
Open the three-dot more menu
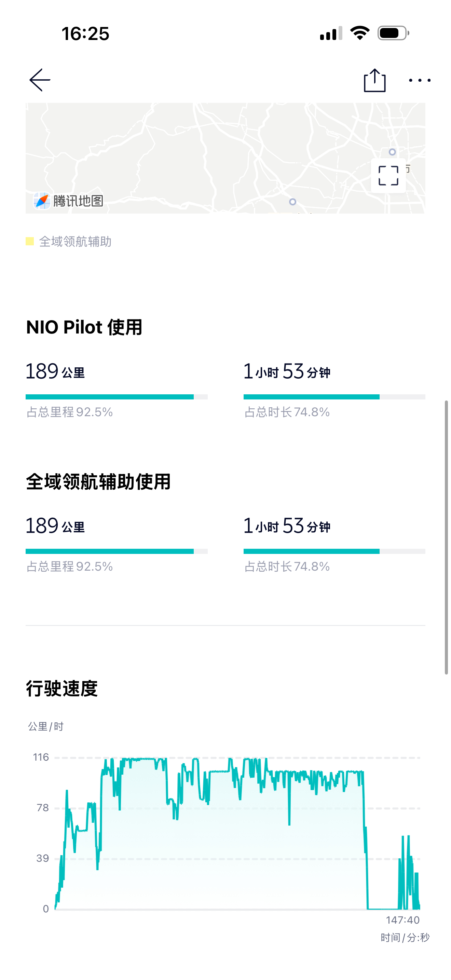coord(420,80)
